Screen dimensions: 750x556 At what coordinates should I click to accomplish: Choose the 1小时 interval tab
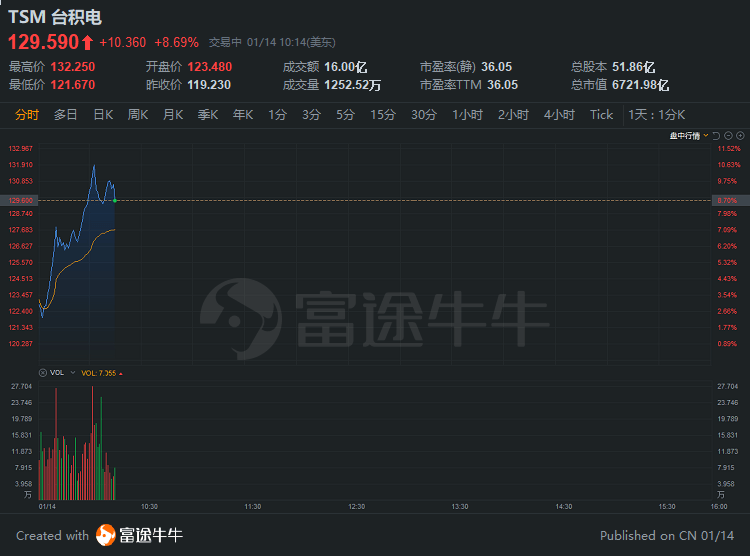[x=468, y=115]
